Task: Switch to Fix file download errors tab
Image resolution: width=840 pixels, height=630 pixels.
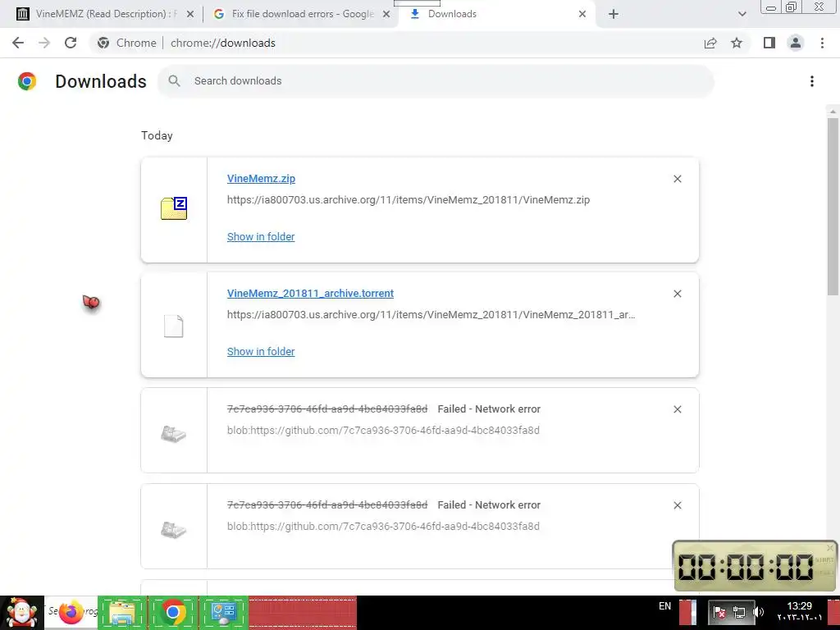Action: click(303, 15)
